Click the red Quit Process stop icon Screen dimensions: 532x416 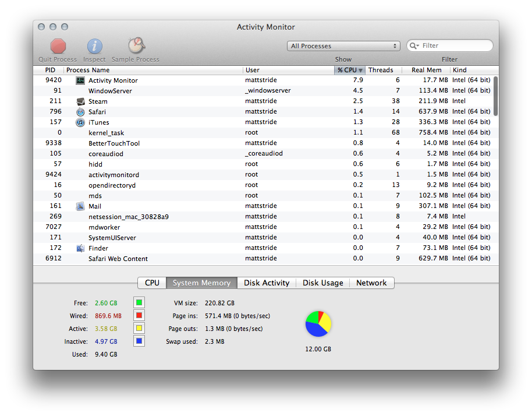58,46
